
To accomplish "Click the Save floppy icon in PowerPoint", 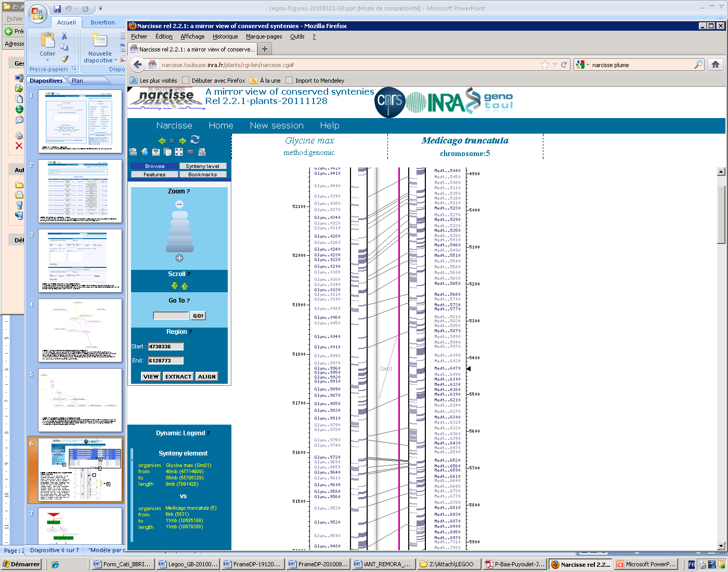I will pos(57,9).
